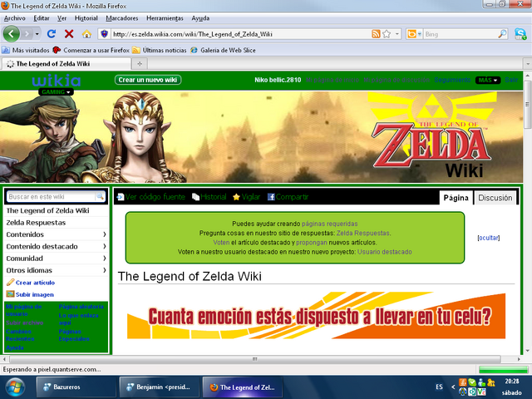The width and height of the screenshot is (532, 399).
Task: Go to the Firefox home page icon
Action: click(x=86, y=34)
